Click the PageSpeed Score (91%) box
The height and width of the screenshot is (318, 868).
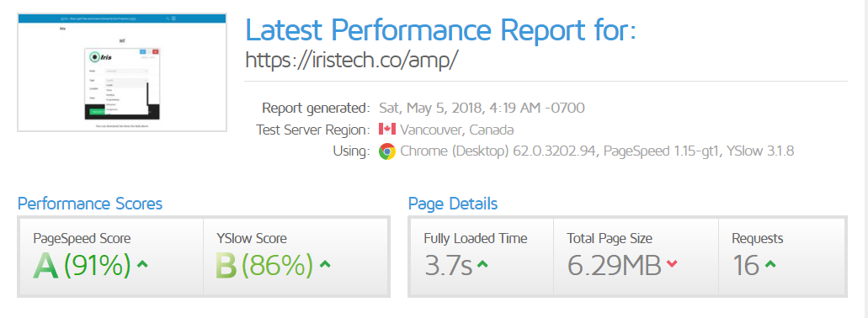(112, 257)
